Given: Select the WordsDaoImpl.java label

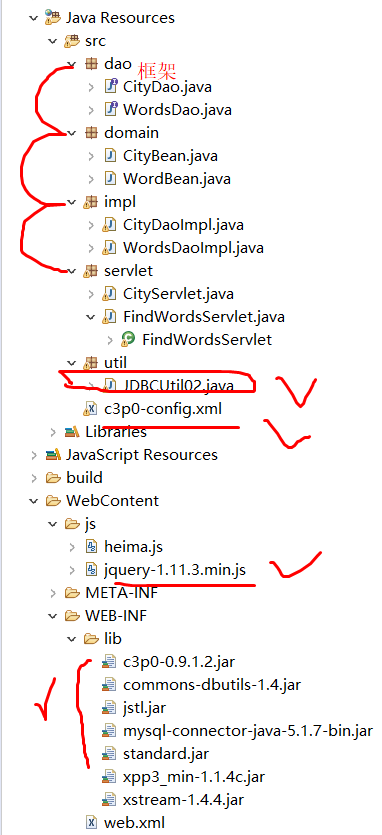Looking at the screenshot, I should pyautogui.click(x=193, y=248).
